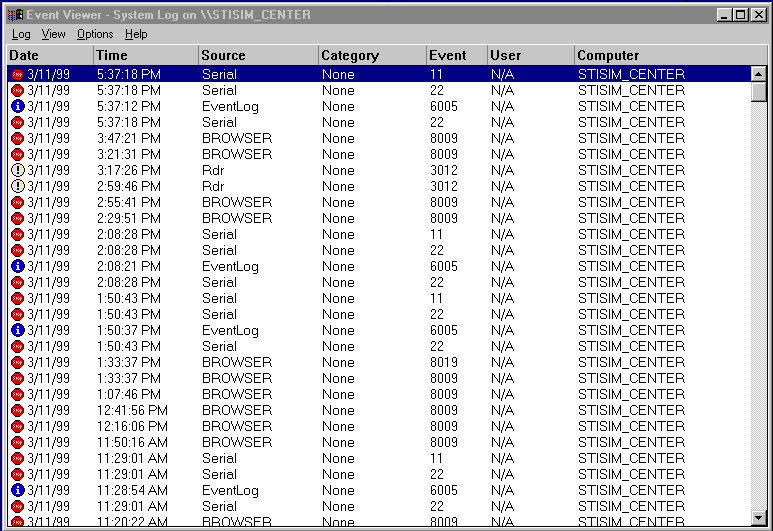Click stop icon of 3:47:21 PM BROWSER entry
This screenshot has height=531, width=773.
pyautogui.click(x=17, y=139)
